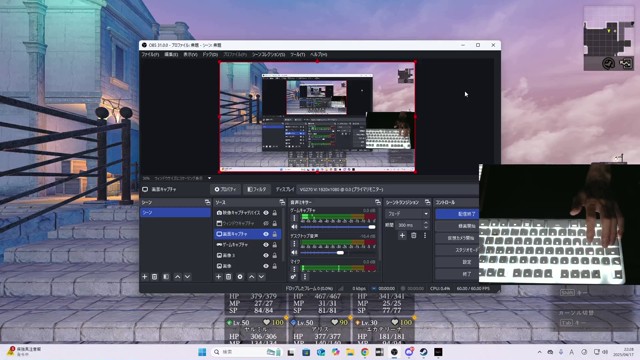Viewport: 640px width, 360px height.
Task: Increase transition duration with stepper arrow
Action: 426,223
